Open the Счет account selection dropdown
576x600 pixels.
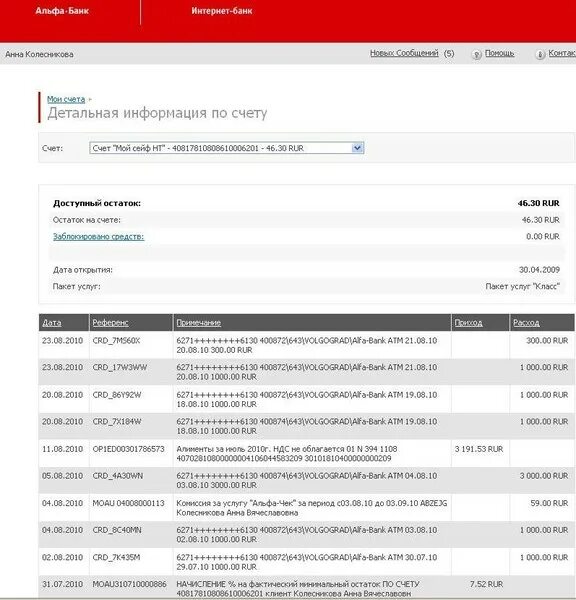[227, 148]
